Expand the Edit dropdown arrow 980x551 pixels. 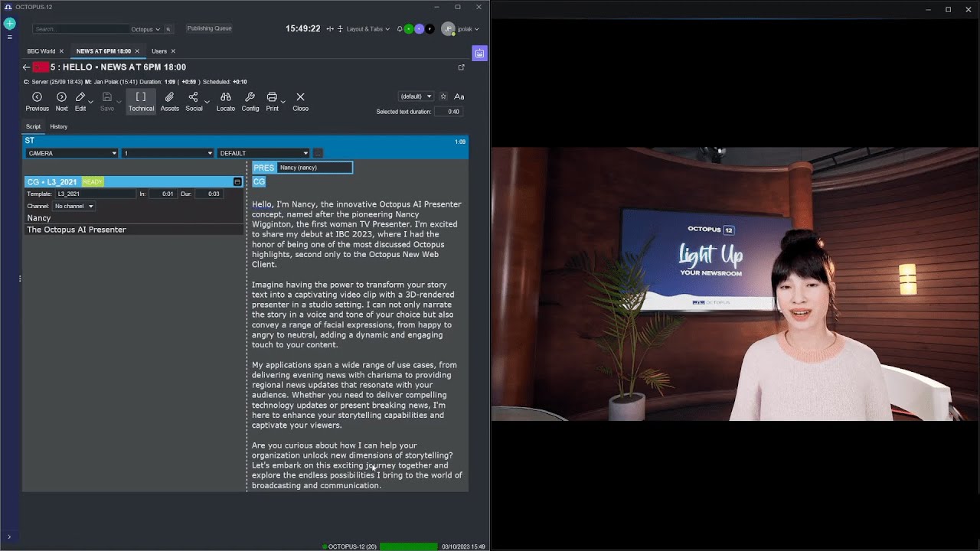tap(90, 102)
